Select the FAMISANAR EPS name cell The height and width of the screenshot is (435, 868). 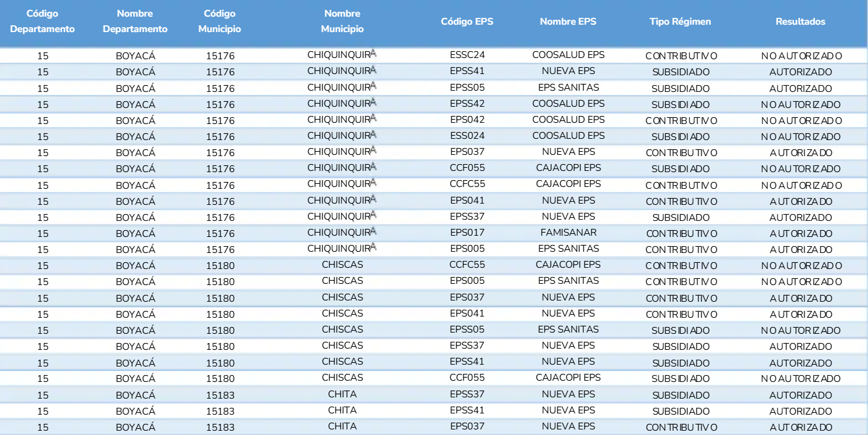(x=568, y=233)
